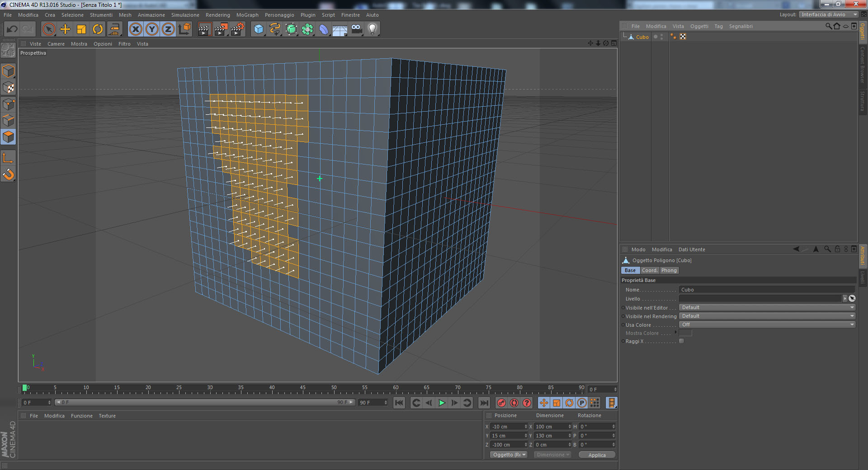Expand the Usa Colore dropdown
Screen dimensions: 868x470
767,324
